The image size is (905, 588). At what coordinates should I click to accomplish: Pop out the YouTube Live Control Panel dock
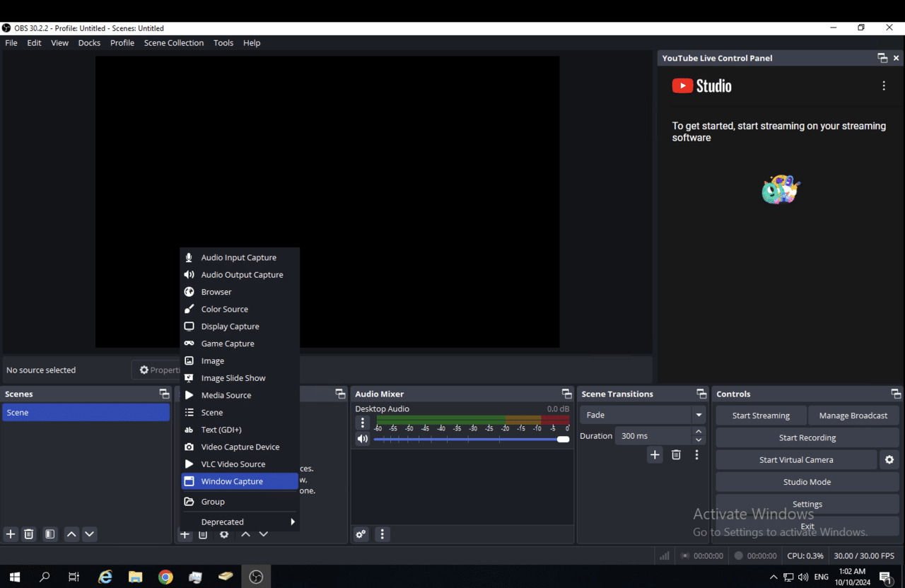[x=882, y=57]
